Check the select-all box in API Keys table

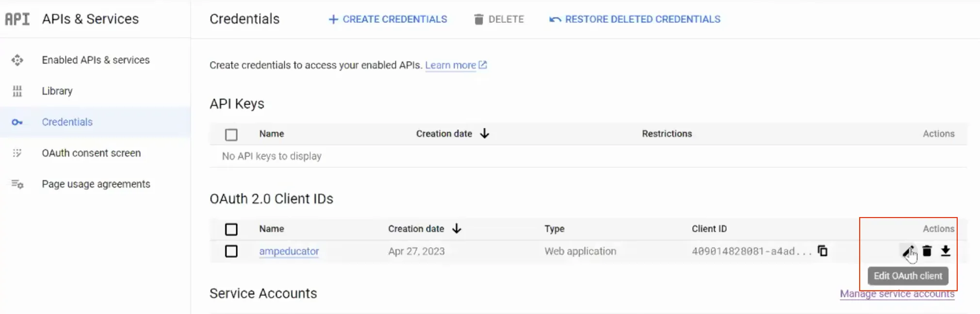pos(231,134)
